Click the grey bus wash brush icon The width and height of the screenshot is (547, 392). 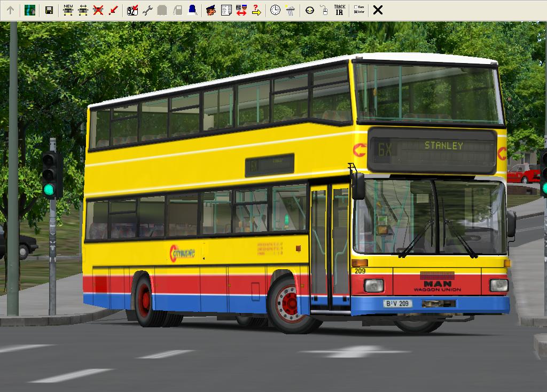162,10
